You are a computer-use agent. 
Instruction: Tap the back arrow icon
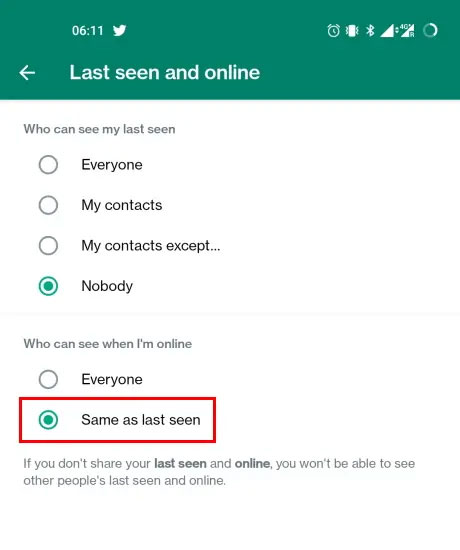point(27,73)
